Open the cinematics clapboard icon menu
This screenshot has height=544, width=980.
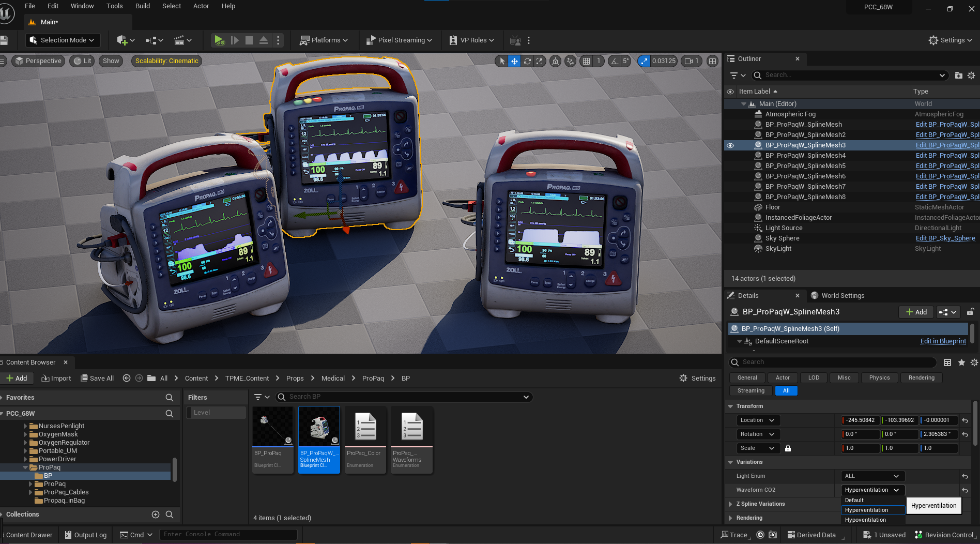pos(183,40)
